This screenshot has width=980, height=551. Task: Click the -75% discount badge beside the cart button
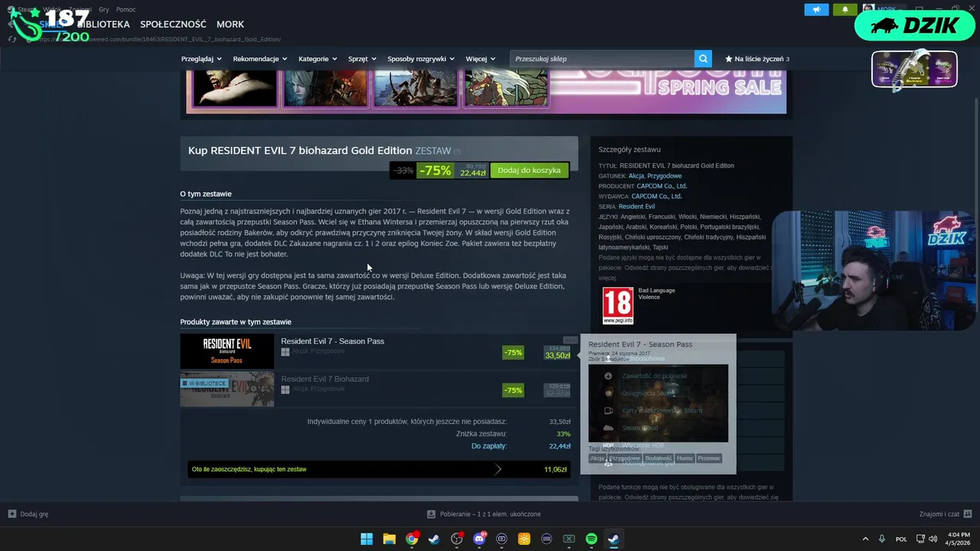pos(435,171)
